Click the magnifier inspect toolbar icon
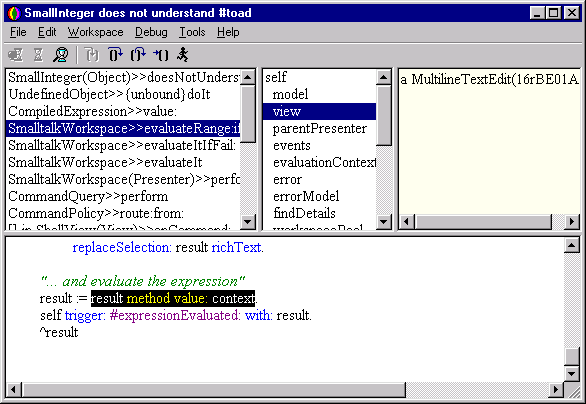This screenshot has width=586, height=404. pyautogui.click(x=60, y=55)
